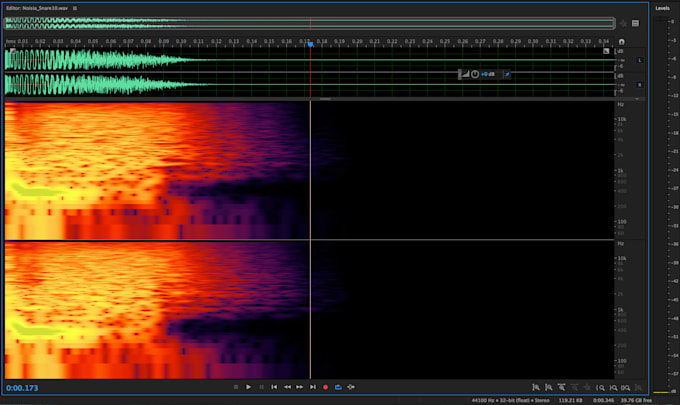Viewport: 680px width, 405px height.
Task: Select the Levels panel tab
Action: 662,7
